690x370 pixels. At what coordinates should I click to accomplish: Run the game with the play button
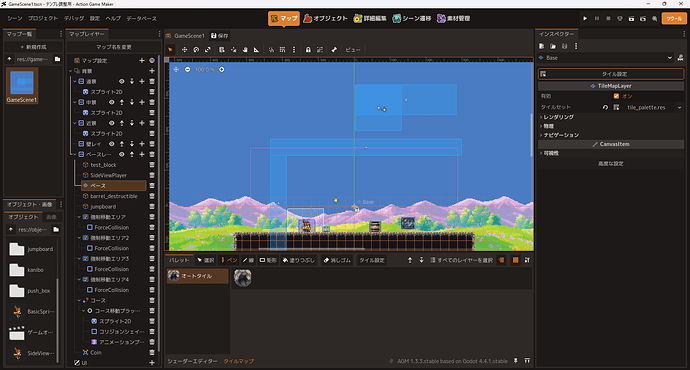click(x=585, y=18)
